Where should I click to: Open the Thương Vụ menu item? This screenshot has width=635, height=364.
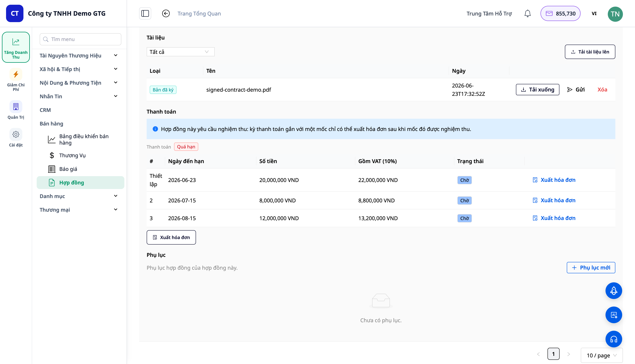81,155
